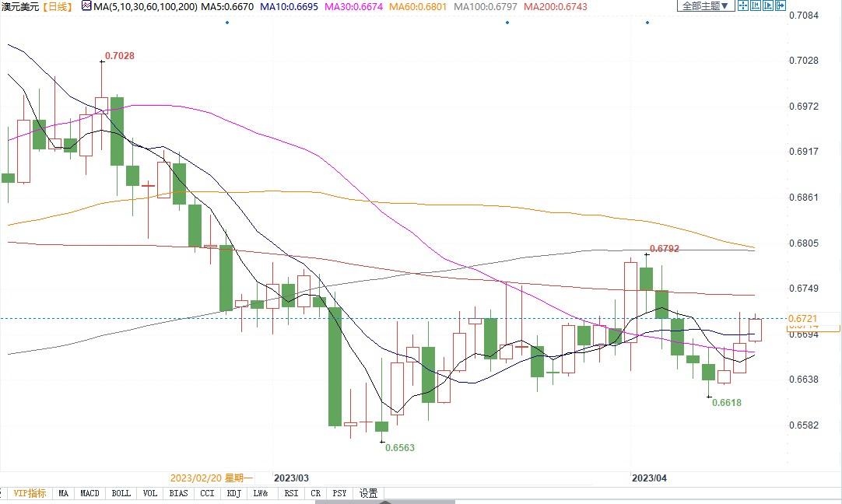This screenshot has width=842, height=504.
Task: Click the play-forward chart icon
Action: pos(770,6)
